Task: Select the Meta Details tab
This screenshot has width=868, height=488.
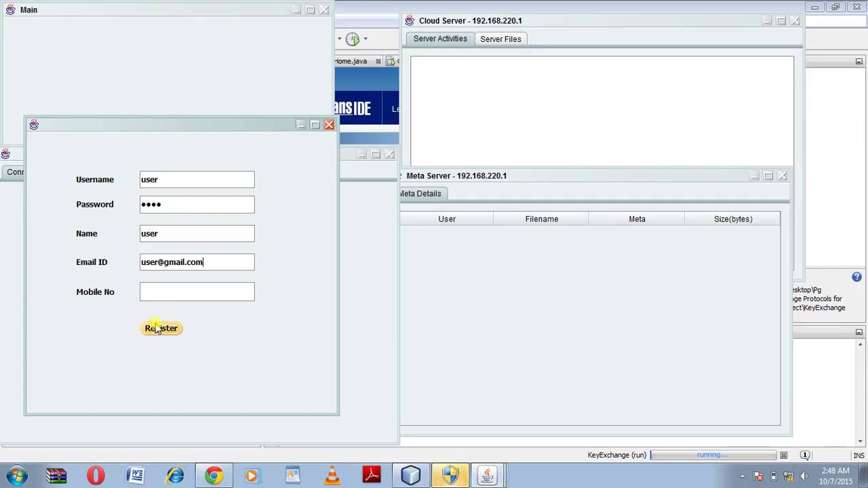Action: (420, 194)
